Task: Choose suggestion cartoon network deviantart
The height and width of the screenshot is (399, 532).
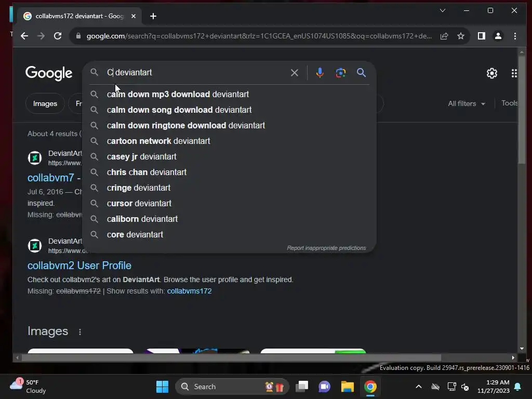Action: [229, 141]
